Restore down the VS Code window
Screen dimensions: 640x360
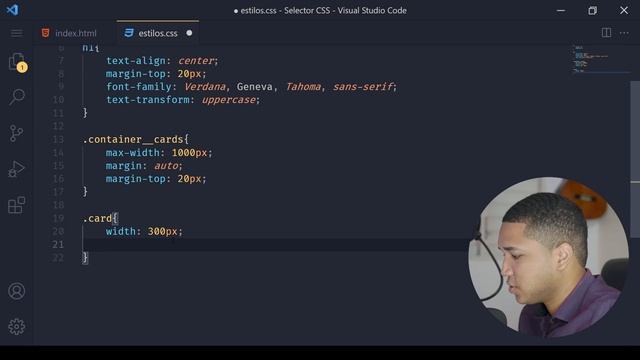[592, 10]
